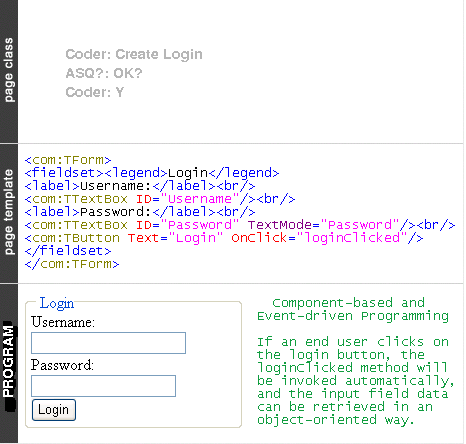Click the 'Coder: Create Login' text line

point(134,54)
